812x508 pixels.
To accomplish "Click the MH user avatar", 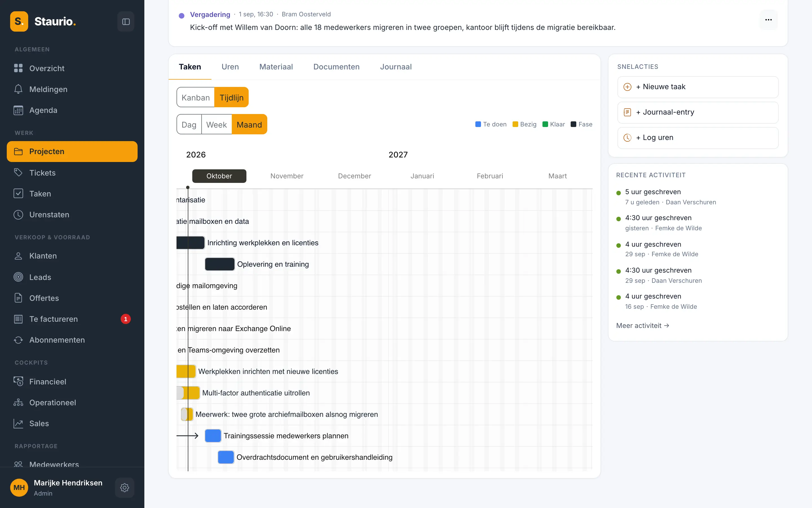I will [19, 487].
